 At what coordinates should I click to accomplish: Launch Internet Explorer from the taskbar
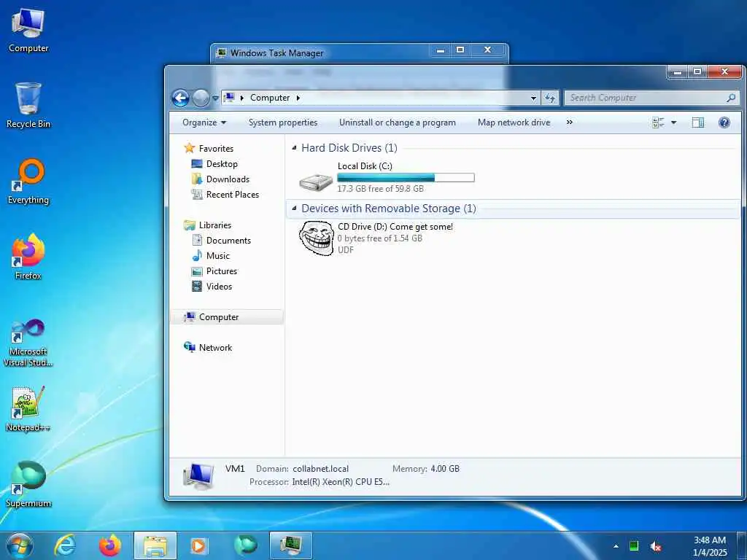click(x=64, y=545)
